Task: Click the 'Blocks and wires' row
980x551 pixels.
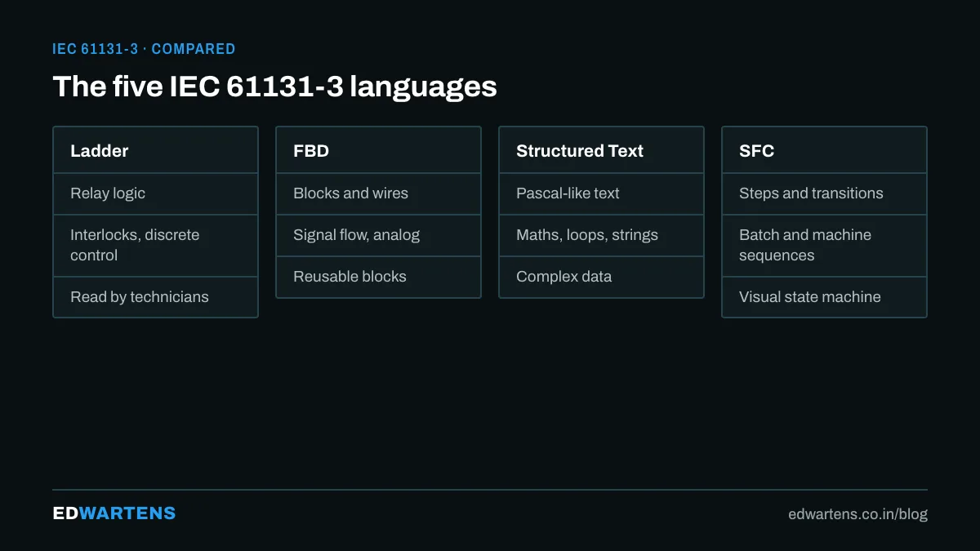Action: pyautogui.click(x=378, y=193)
